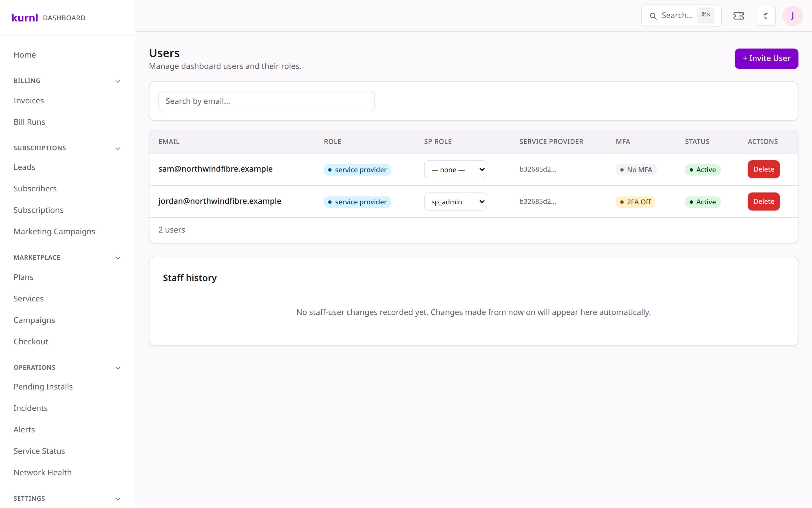Check Service Status page
Screen dimensions: 812x508
tap(39, 451)
